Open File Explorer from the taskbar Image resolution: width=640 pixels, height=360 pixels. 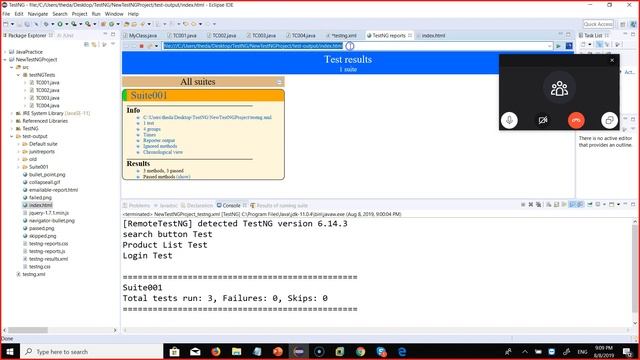(236, 351)
